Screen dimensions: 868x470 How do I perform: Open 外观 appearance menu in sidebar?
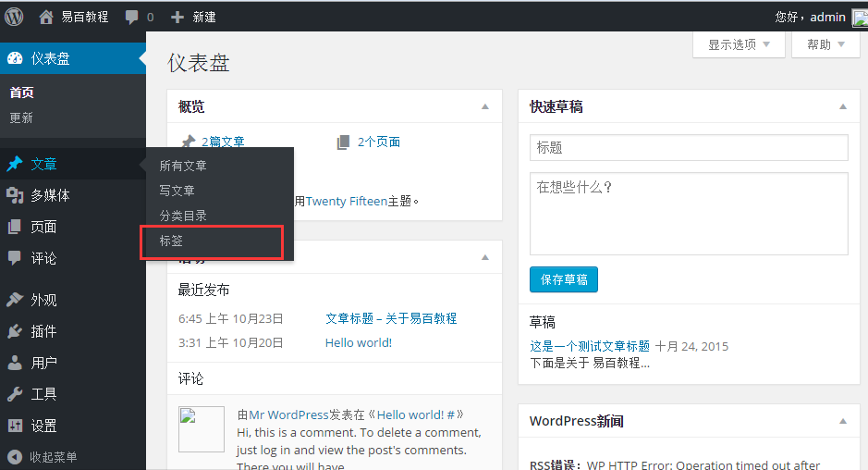coord(43,300)
